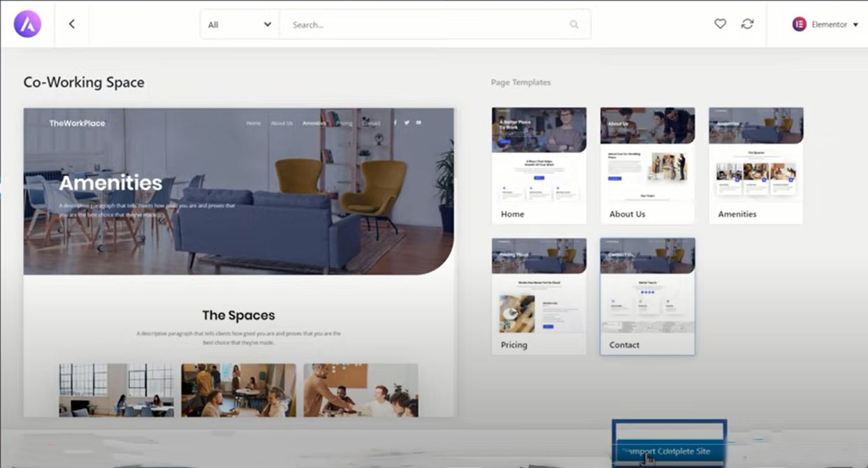Open favorites with the heart icon
The image size is (868, 468).
click(x=720, y=24)
